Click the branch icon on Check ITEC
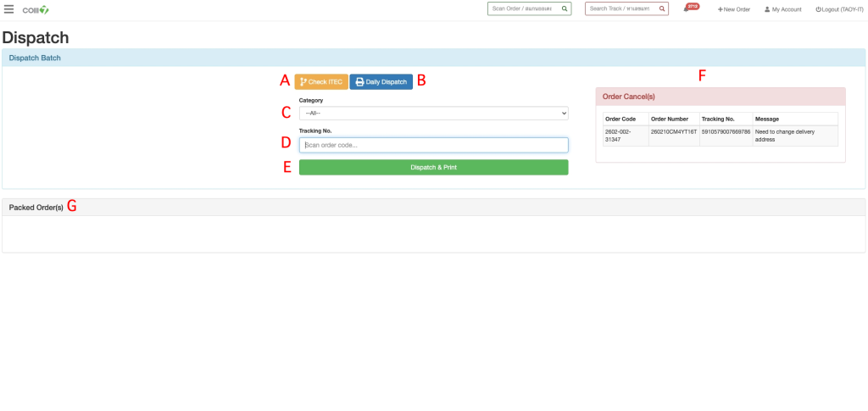Viewport: 868px width, 411px height. tap(303, 82)
